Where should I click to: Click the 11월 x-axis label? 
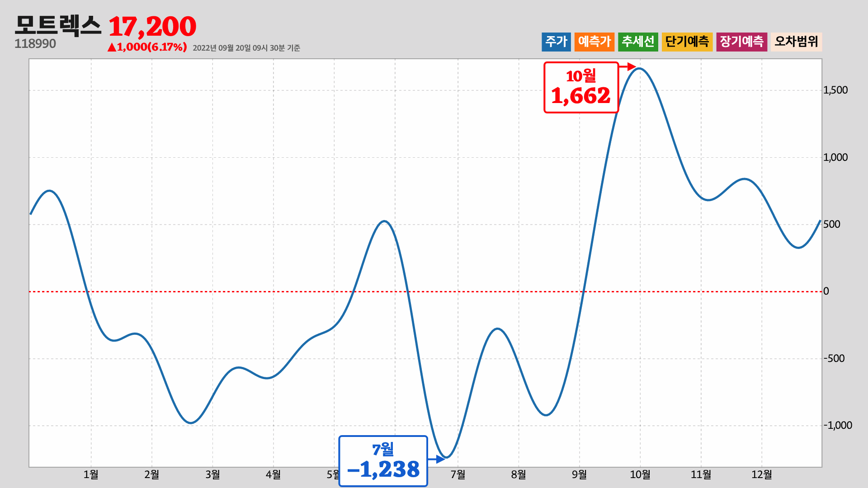701,474
